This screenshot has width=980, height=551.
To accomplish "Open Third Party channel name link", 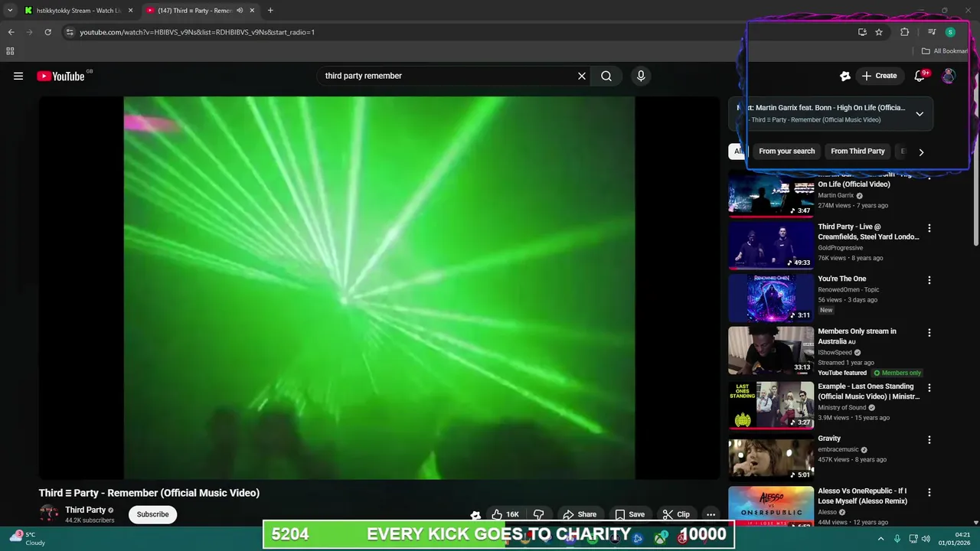I will pyautogui.click(x=85, y=510).
